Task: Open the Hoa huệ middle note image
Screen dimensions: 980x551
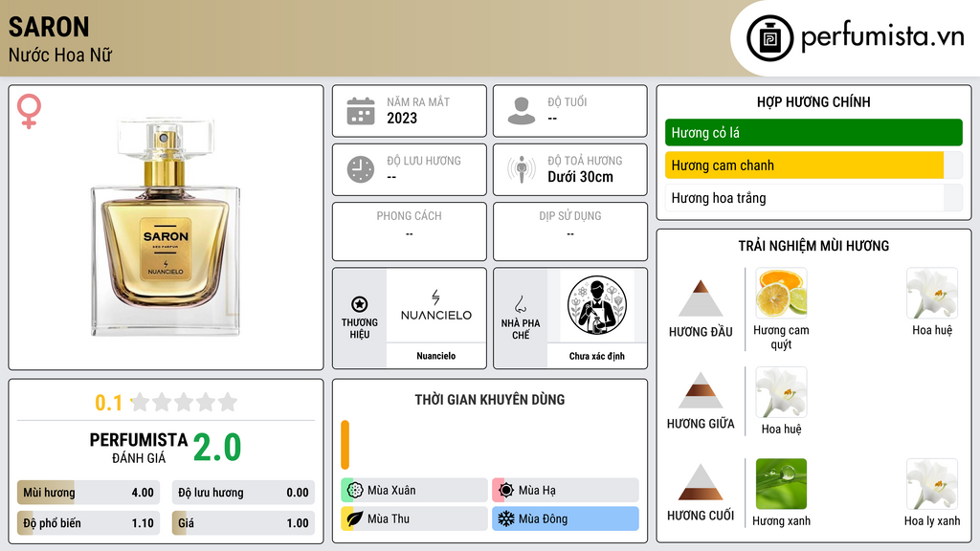Action: [x=781, y=392]
